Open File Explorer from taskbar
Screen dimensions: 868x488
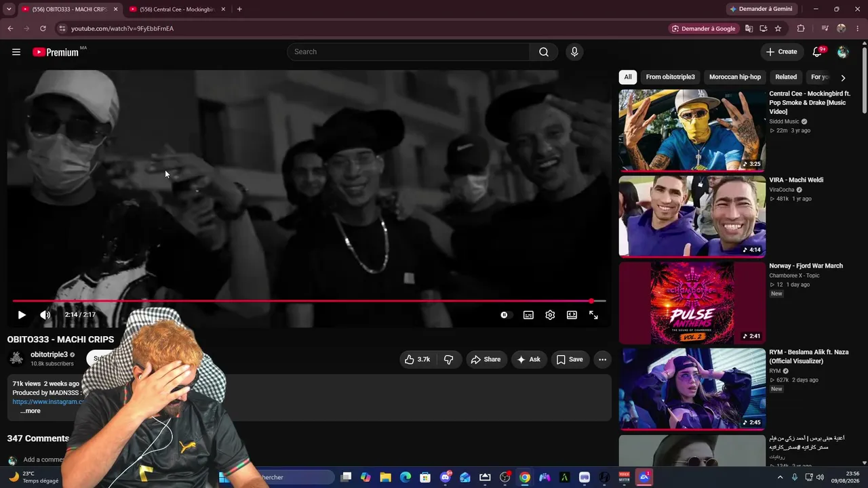coord(385,477)
